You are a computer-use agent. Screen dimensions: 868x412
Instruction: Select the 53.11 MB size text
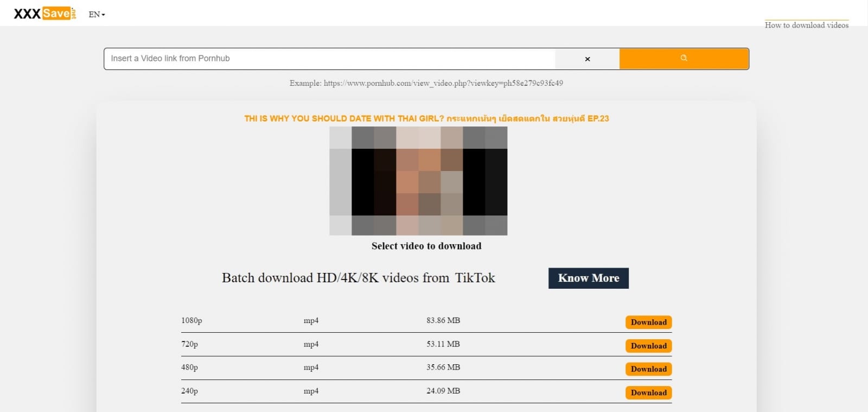pos(443,344)
